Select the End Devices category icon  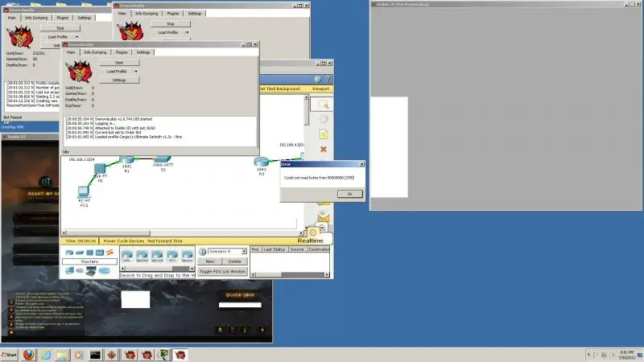click(69, 270)
